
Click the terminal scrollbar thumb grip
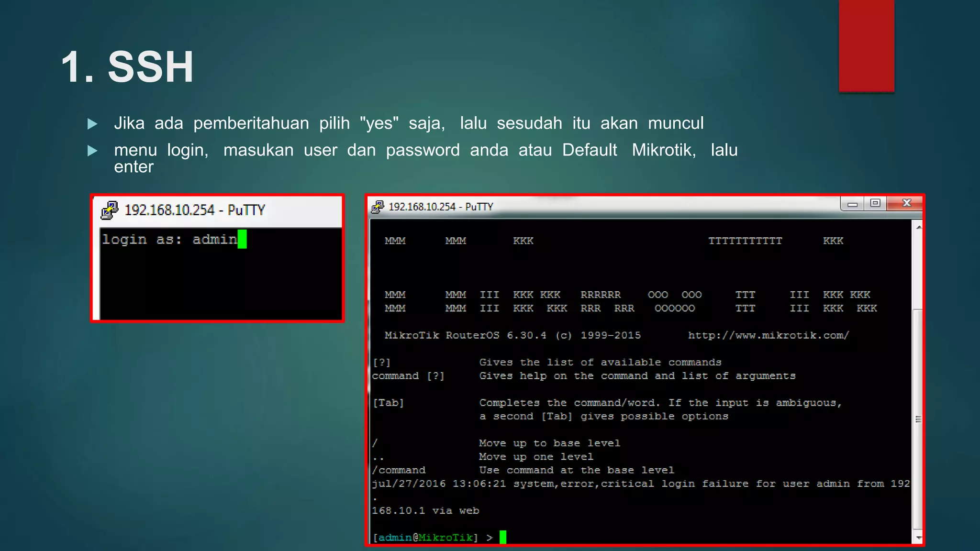point(918,419)
